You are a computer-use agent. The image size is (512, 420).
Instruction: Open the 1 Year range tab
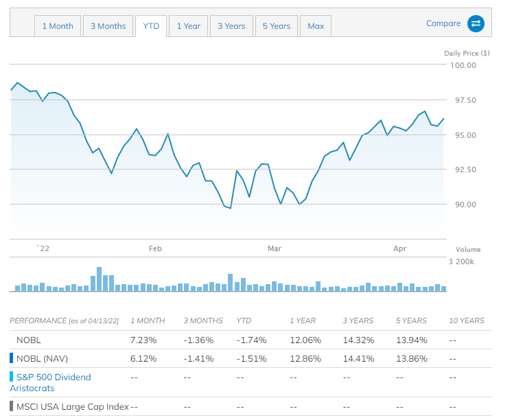[189, 26]
